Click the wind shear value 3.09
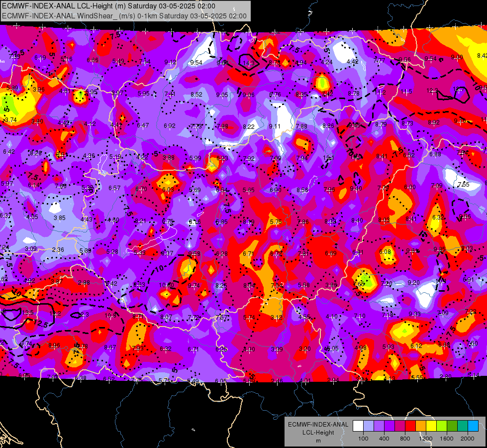 [x=31, y=249]
